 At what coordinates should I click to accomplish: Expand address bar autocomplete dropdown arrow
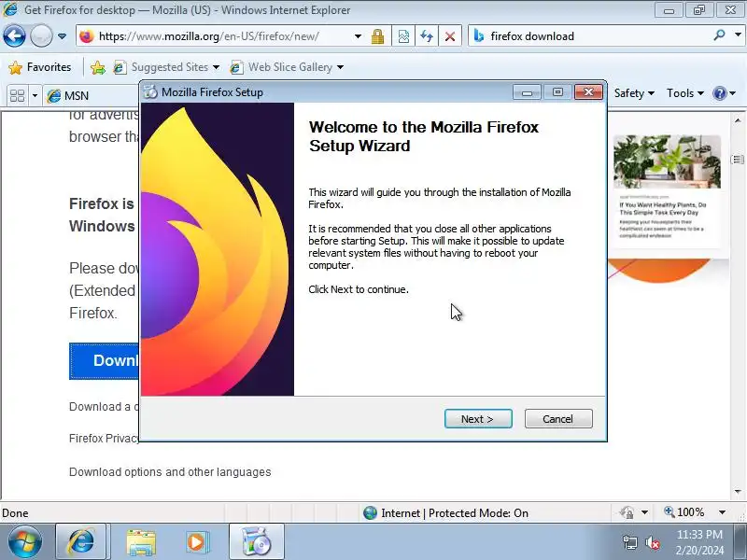click(358, 36)
